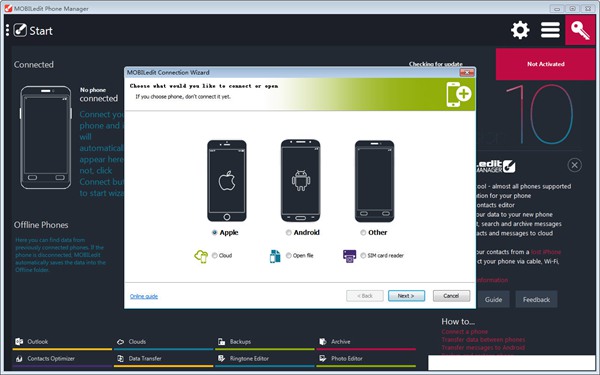Click the Clouds icon
Screen dimensions: 600x375
point(120,342)
